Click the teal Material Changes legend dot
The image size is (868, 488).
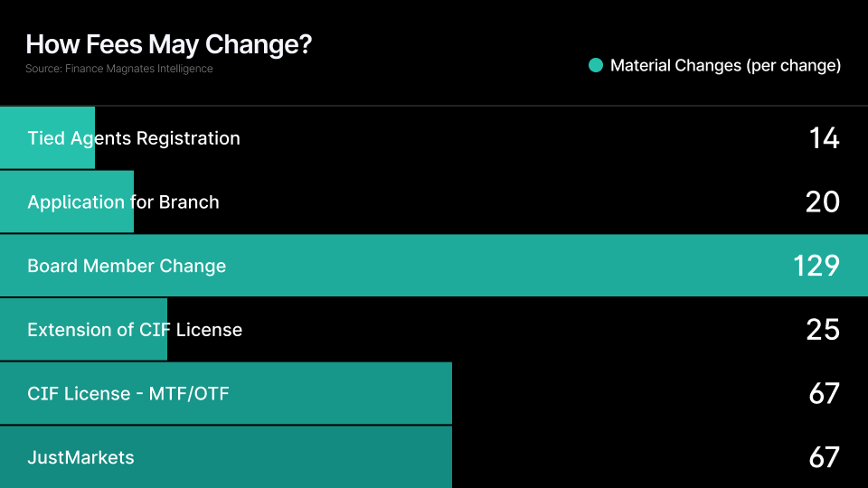click(x=596, y=65)
